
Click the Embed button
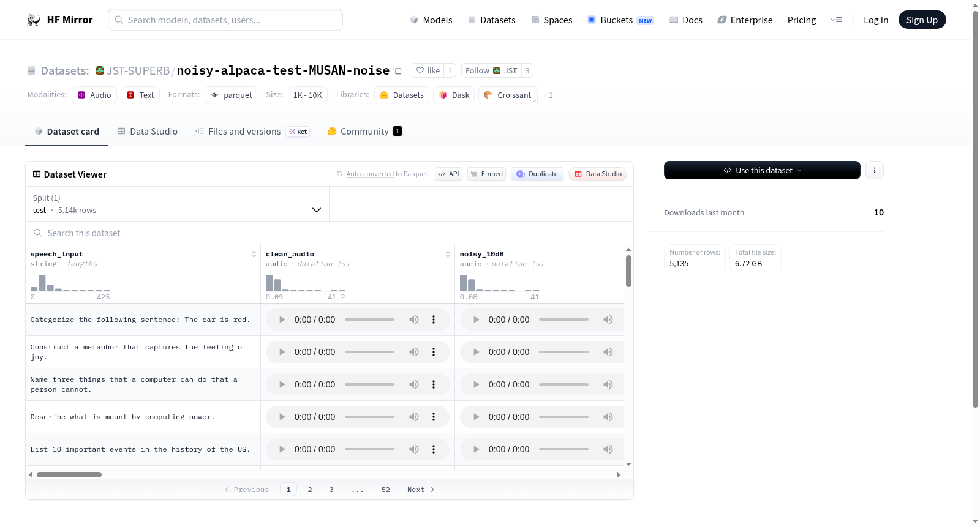486,174
